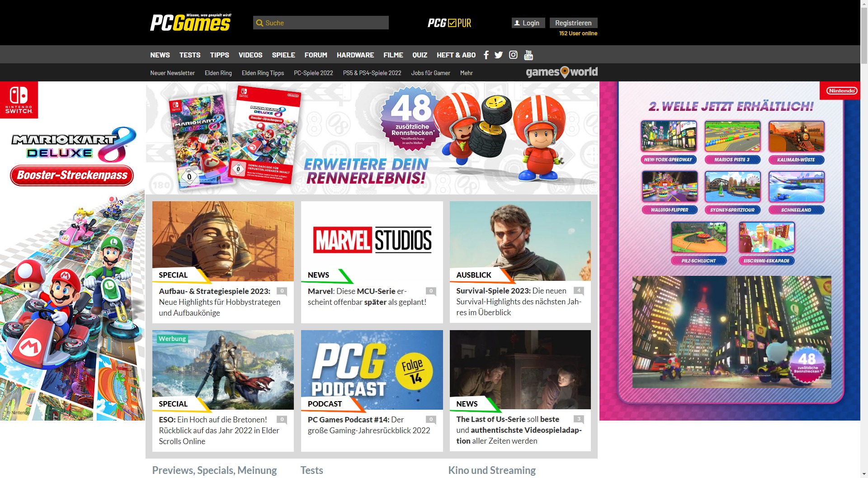Viewport: 868px width, 478px height.
Task: Click the Marios Piste 3 track image
Action: (732, 136)
